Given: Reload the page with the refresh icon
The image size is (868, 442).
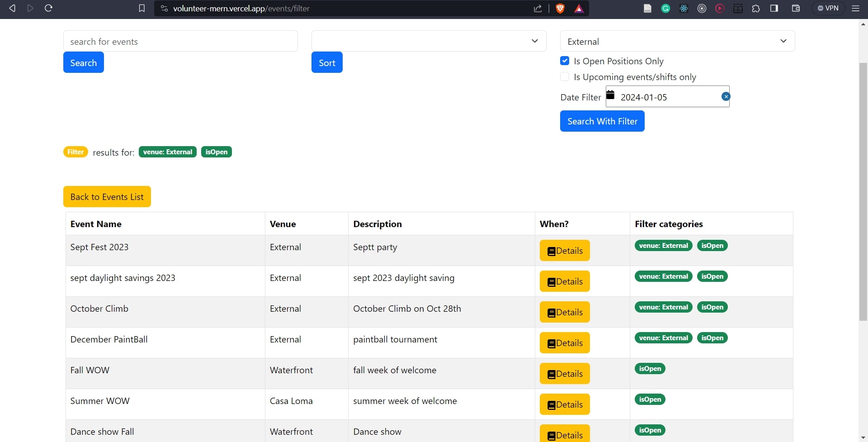Looking at the screenshot, I should [x=49, y=8].
